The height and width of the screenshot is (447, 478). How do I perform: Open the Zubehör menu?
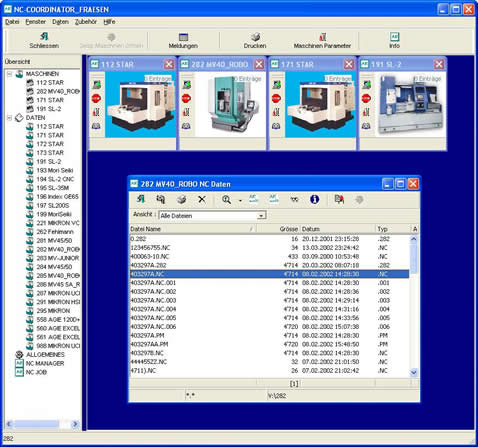(86, 22)
